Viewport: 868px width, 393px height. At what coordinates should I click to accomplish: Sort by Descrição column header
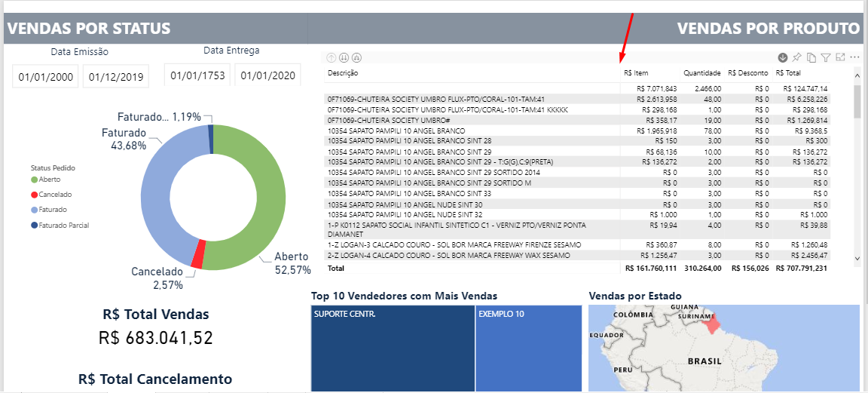tap(343, 72)
